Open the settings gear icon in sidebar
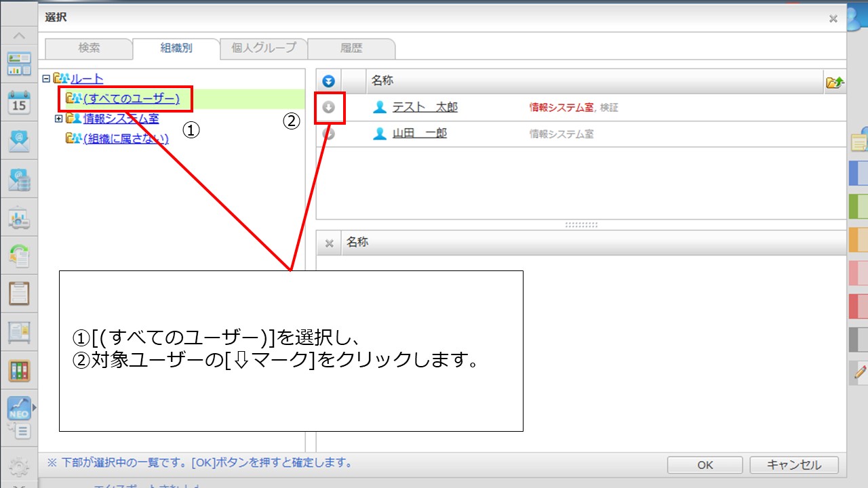Viewport: 868px width, 488px height. click(19, 466)
